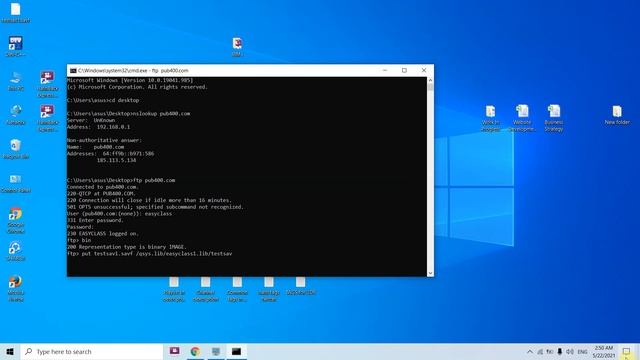Image resolution: width=640 pixels, height=360 pixels.
Task: Select the Website Development desktop file
Action: pos(522,118)
